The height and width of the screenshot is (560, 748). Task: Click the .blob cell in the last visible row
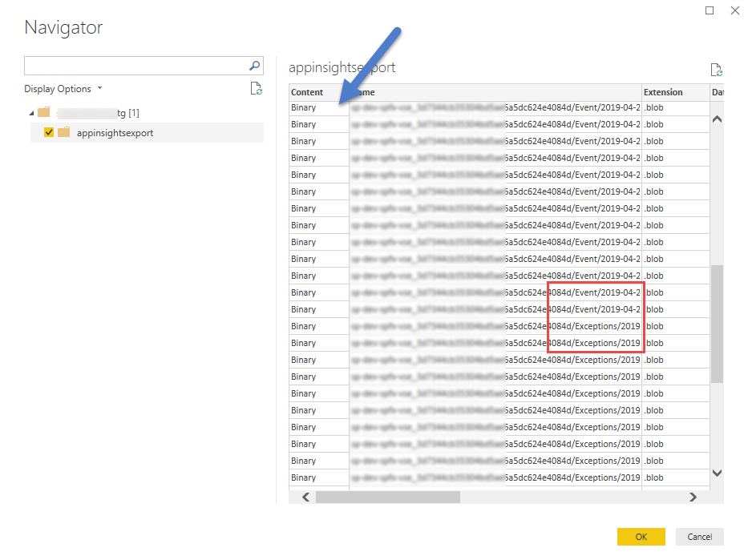click(676, 477)
